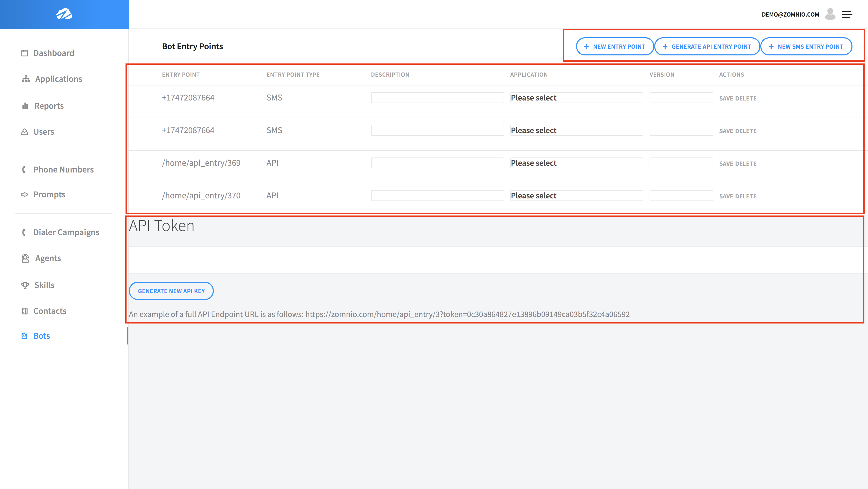Image resolution: width=868 pixels, height=489 pixels.
Task: Click the Dialer Campaigns phone icon
Action: click(x=24, y=232)
